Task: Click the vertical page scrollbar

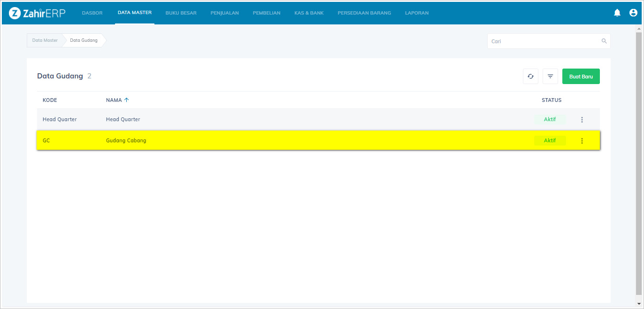Action: pos(638,160)
